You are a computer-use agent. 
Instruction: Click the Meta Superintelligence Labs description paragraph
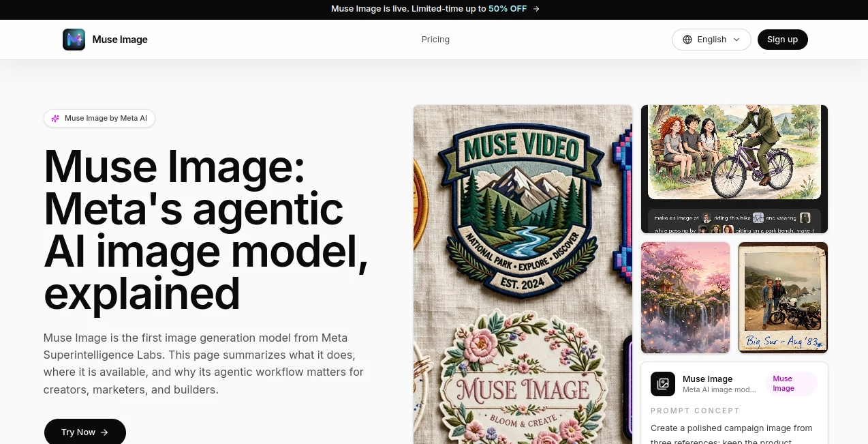point(204,364)
